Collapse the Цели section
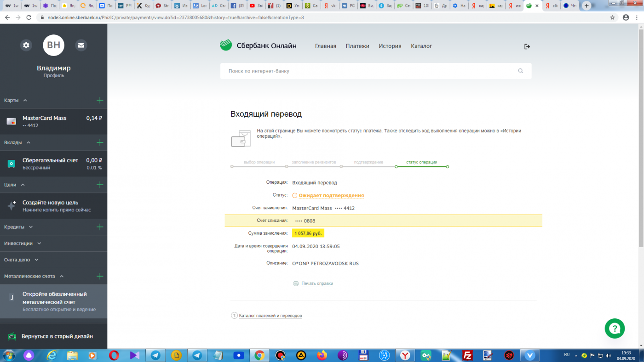644x362 pixels. (x=23, y=185)
